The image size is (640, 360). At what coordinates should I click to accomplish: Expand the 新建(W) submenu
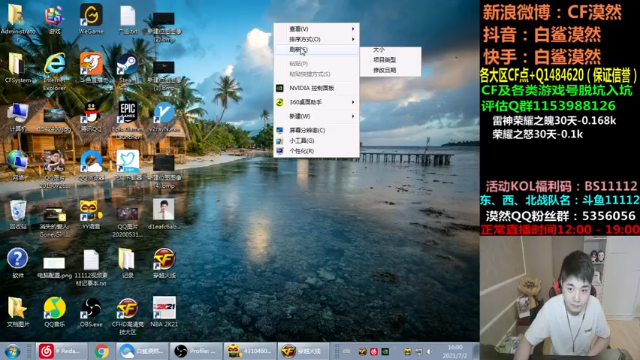point(316,116)
